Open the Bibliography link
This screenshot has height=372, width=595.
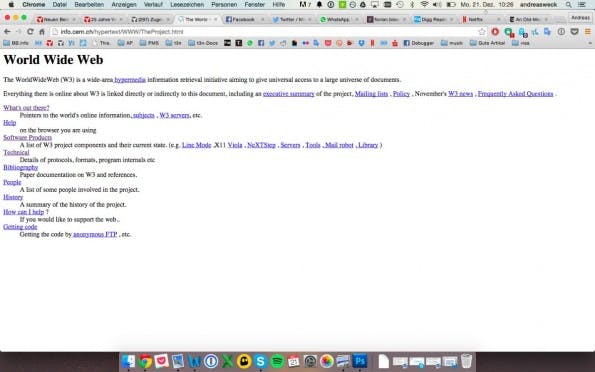20,167
